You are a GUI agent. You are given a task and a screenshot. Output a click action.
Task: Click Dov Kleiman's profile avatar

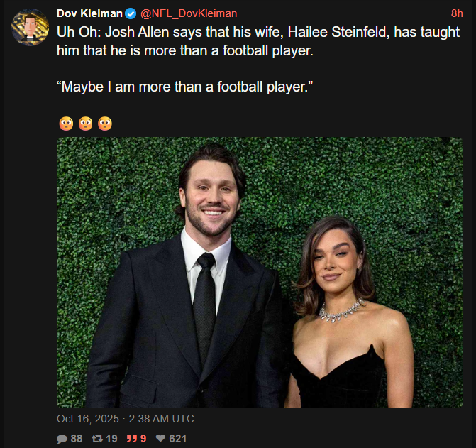coord(30,28)
